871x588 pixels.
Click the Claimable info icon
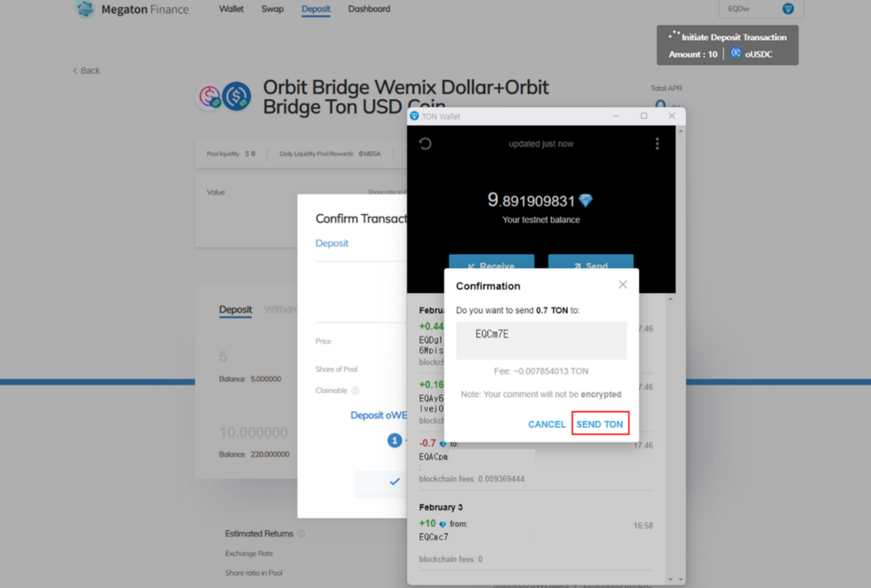coord(356,390)
